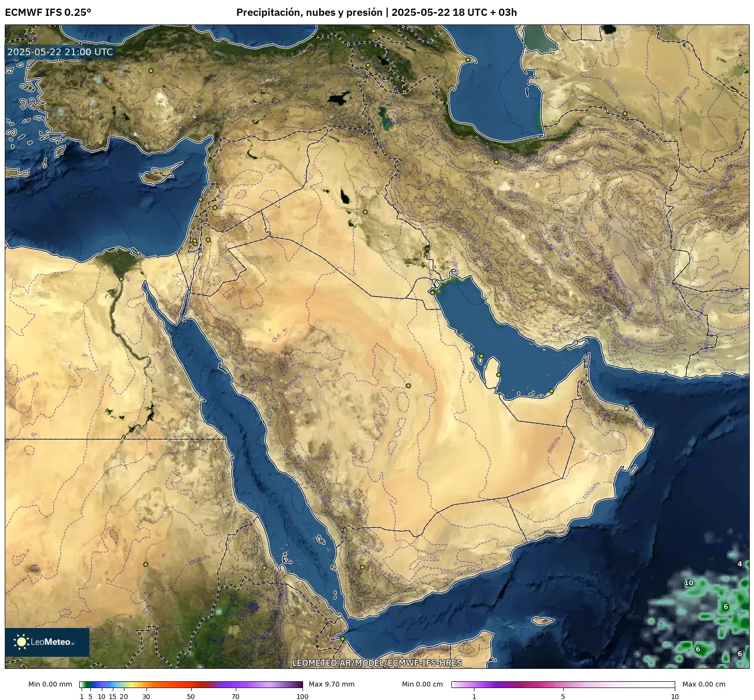Select the precipitation value 4 on the map
Viewport: 754px width, 700px height.
point(740,564)
